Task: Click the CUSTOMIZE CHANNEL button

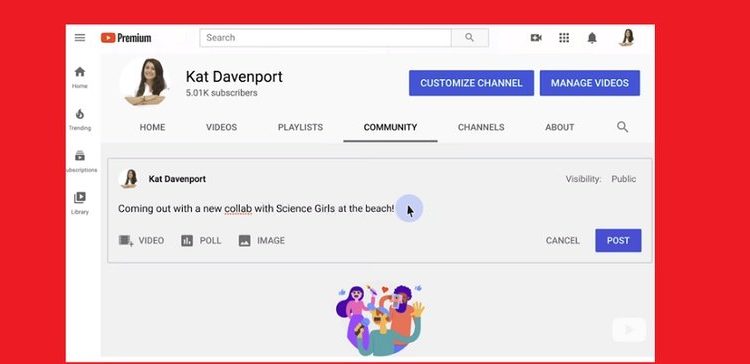Action: (x=471, y=83)
